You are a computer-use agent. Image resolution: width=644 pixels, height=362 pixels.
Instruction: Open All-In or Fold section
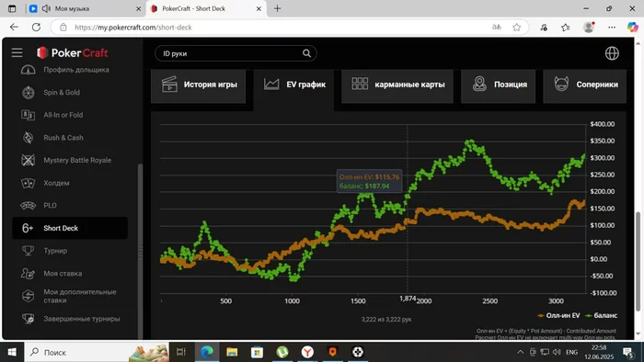point(63,115)
